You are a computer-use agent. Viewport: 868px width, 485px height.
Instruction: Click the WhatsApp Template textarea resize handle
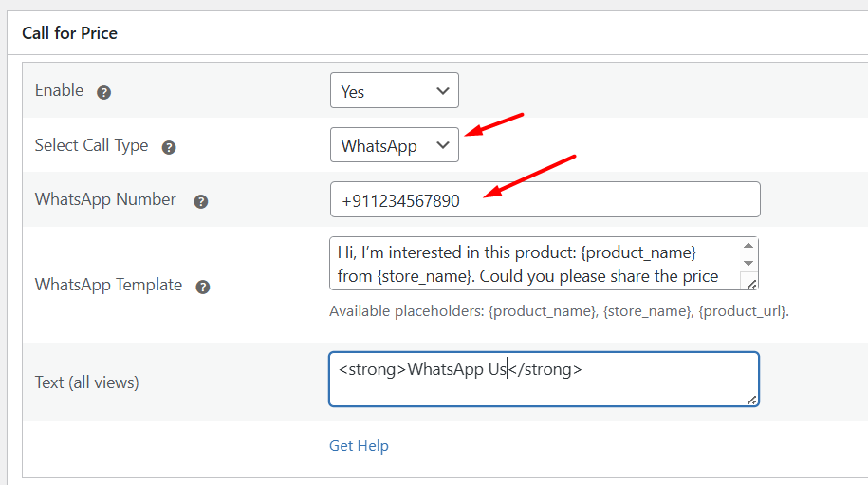coord(751,282)
